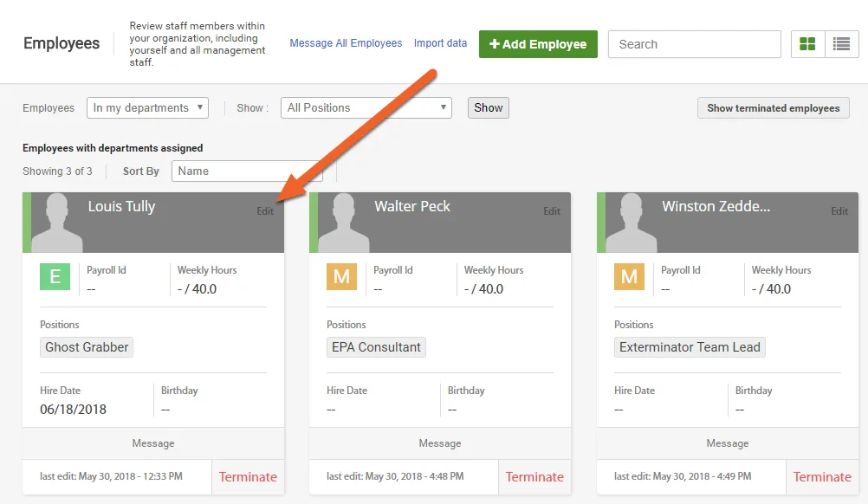The height and width of the screenshot is (504, 868).
Task: Click the Add Employee button
Action: point(538,43)
